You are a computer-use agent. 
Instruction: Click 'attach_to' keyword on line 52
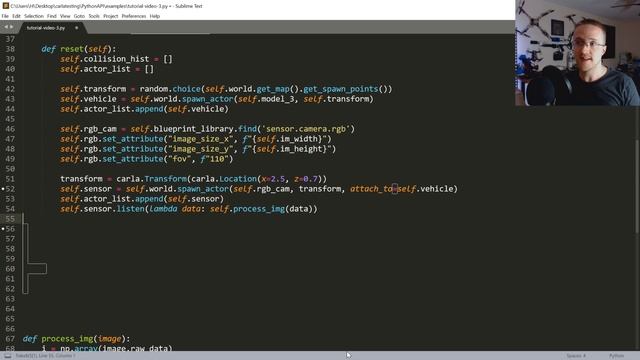[371, 189]
